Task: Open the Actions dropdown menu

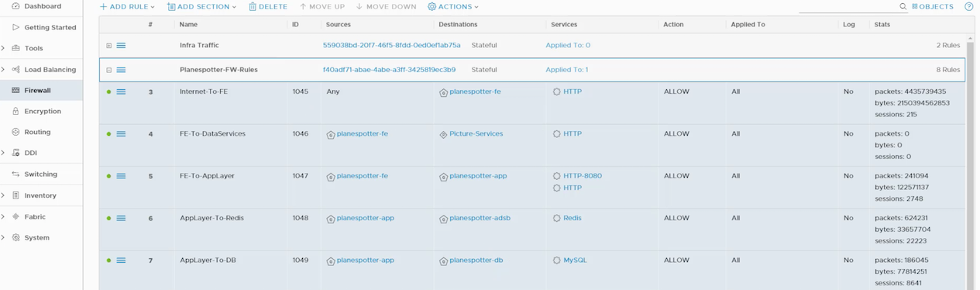Action: (453, 7)
